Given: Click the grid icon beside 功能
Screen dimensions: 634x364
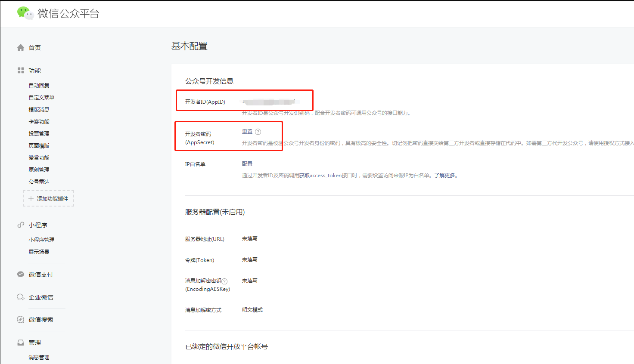Looking at the screenshot, I should tap(21, 70).
